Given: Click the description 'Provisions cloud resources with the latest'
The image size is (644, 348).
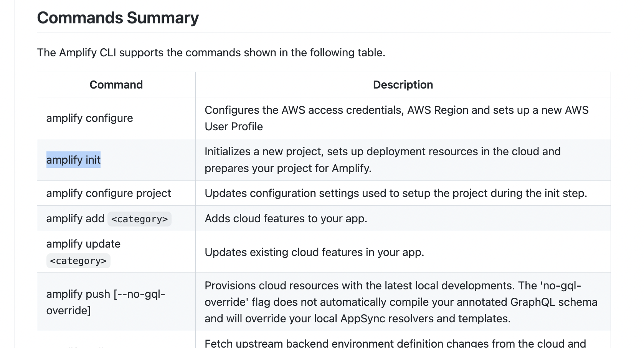Looking at the screenshot, I should pyautogui.click(x=401, y=302).
